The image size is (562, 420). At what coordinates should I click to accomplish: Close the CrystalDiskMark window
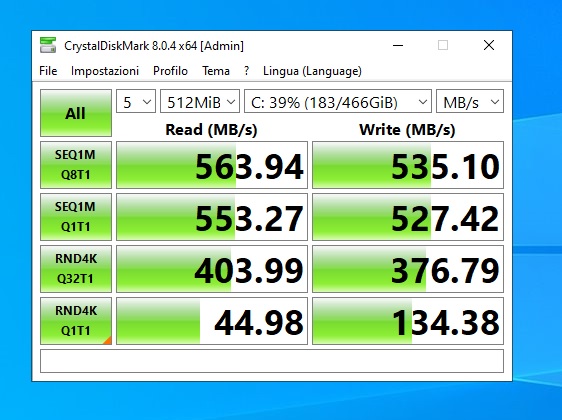(489, 45)
